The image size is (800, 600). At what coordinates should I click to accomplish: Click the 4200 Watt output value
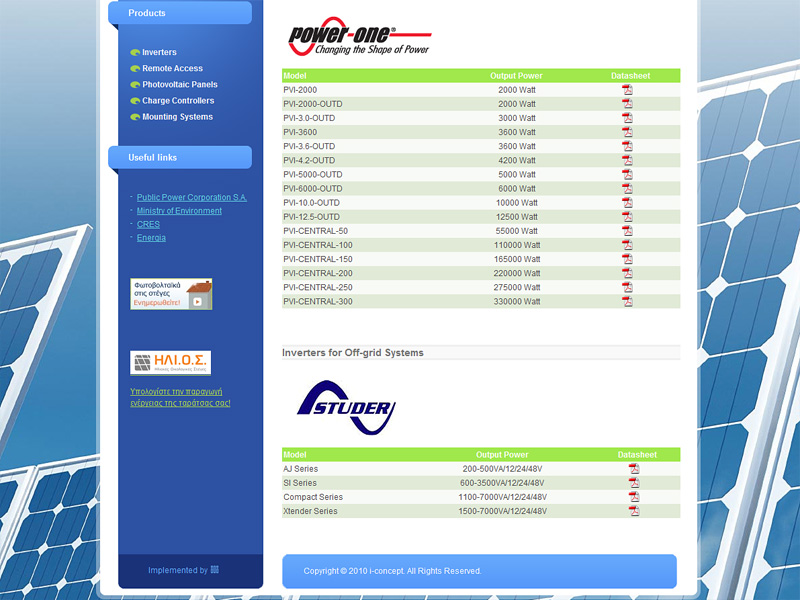(517, 160)
